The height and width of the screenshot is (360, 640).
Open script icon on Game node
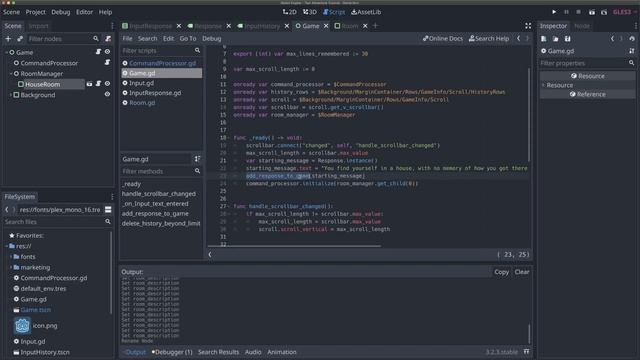pyautogui.click(x=98, y=52)
